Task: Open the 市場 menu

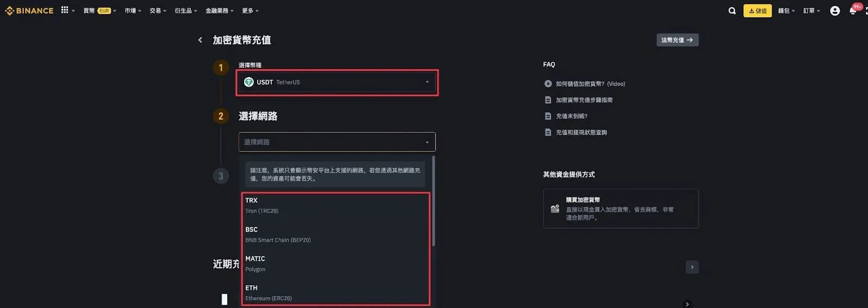Action: (x=133, y=11)
